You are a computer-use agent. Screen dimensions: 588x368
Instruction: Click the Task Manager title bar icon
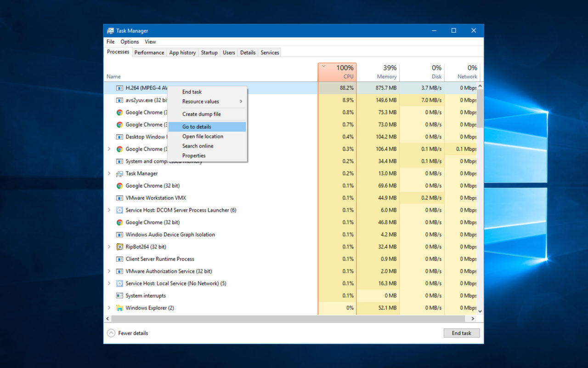pos(110,31)
